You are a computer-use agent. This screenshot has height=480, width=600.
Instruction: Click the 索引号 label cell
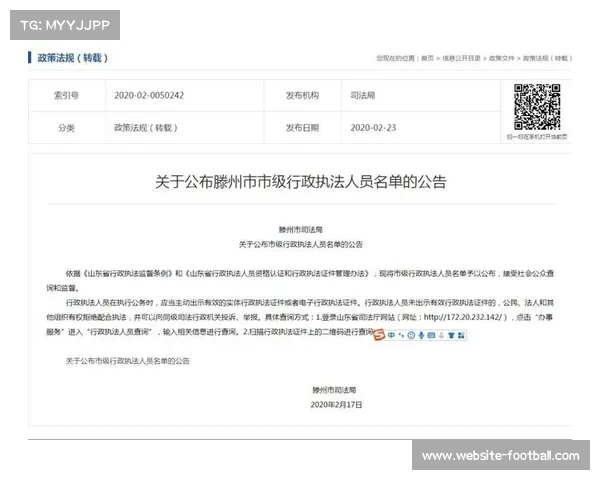click(x=67, y=95)
